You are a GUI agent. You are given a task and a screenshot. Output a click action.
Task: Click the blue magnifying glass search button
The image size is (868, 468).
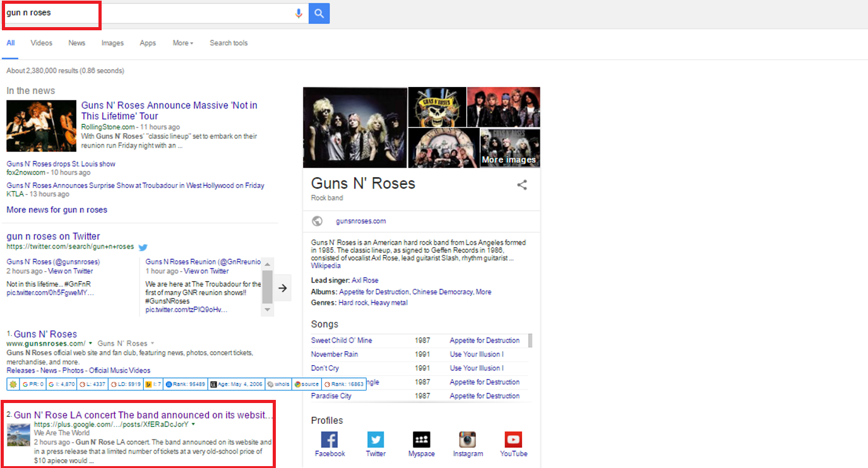[319, 13]
